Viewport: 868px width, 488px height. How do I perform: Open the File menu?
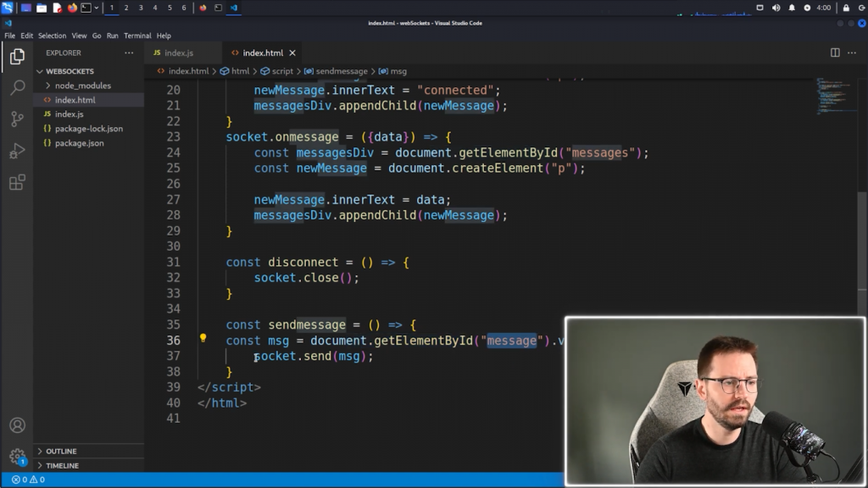click(x=10, y=36)
